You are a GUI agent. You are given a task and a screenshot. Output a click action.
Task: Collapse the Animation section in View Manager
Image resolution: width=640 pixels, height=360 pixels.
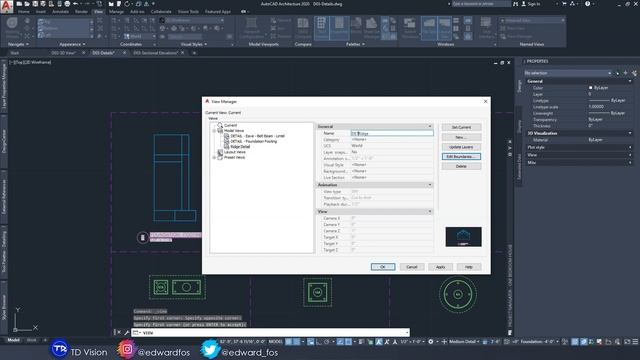pyautogui.click(x=430, y=185)
